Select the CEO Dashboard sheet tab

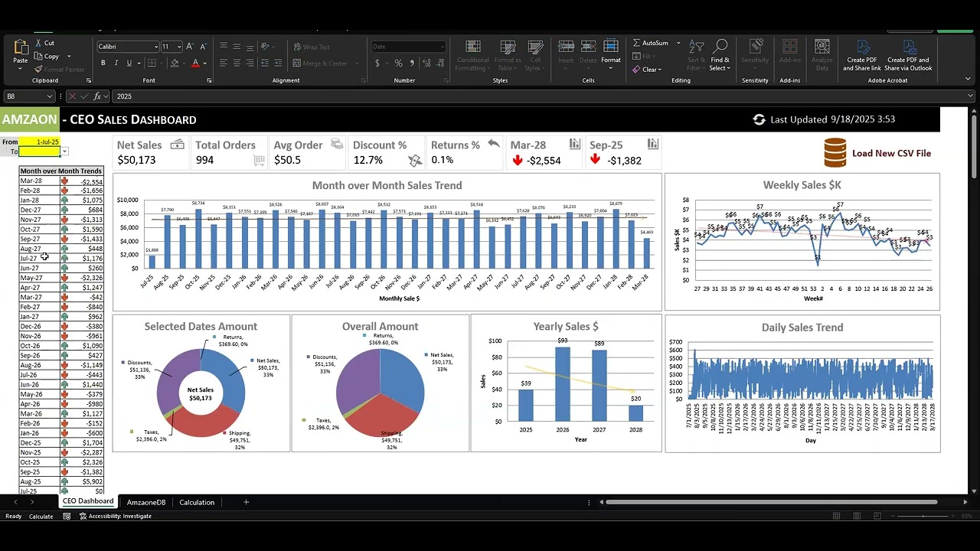coord(88,501)
